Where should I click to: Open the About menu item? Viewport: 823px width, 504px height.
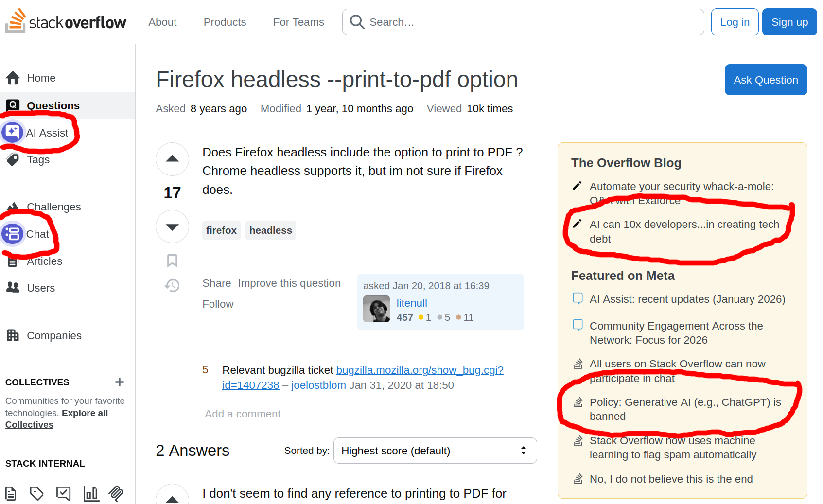click(162, 22)
